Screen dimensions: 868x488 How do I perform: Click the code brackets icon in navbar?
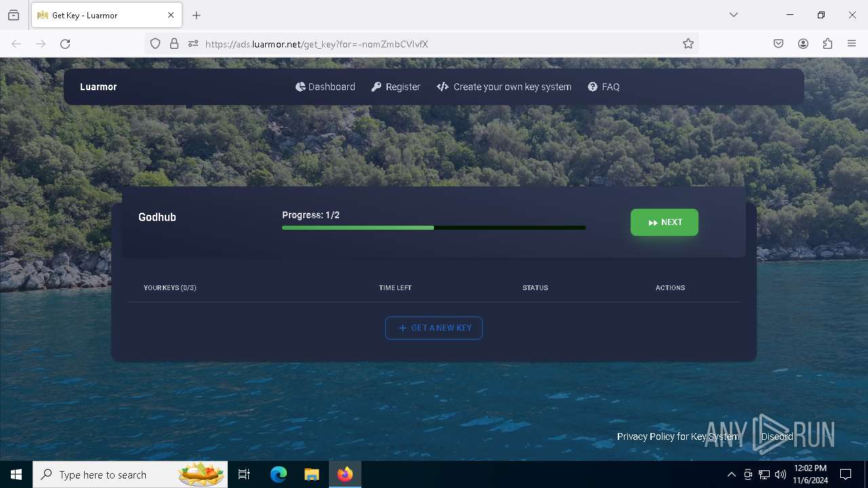(x=443, y=87)
